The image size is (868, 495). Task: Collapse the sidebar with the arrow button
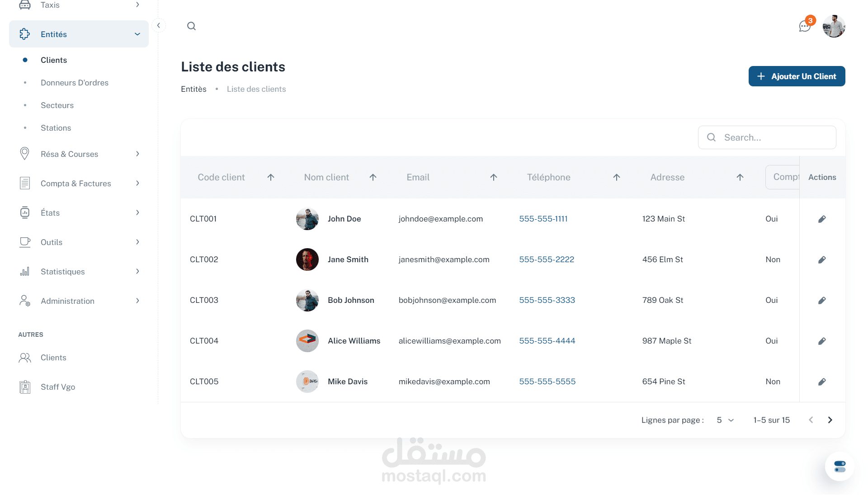[x=159, y=26]
